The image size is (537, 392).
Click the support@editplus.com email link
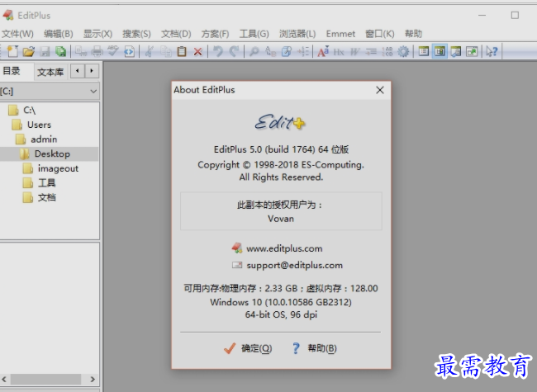click(x=295, y=265)
